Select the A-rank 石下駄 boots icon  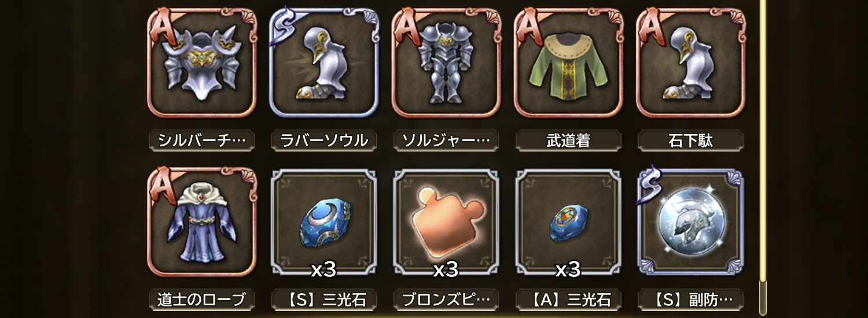click(x=690, y=62)
